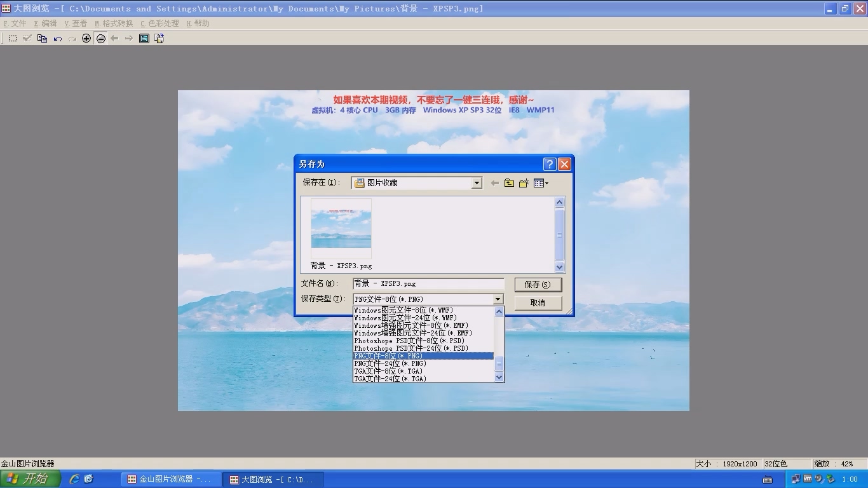This screenshot has height=488, width=868.
Task: Choose PNG文件-24位 (*.PNG) format
Action: (423, 364)
